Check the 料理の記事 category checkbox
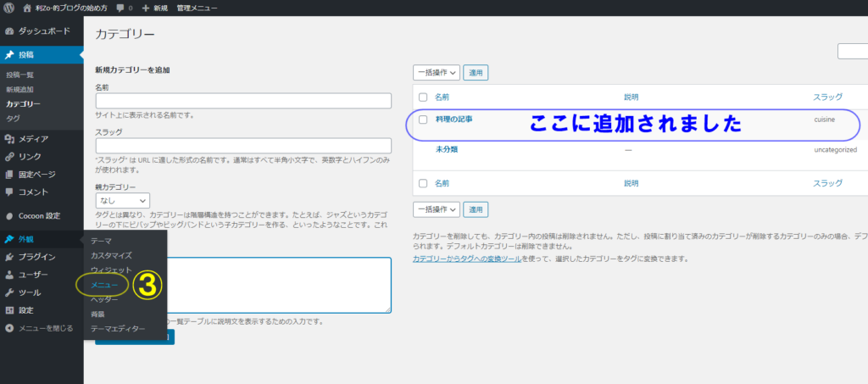Image resolution: width=868 pixels, height=384 pixels. coord(423,120)
